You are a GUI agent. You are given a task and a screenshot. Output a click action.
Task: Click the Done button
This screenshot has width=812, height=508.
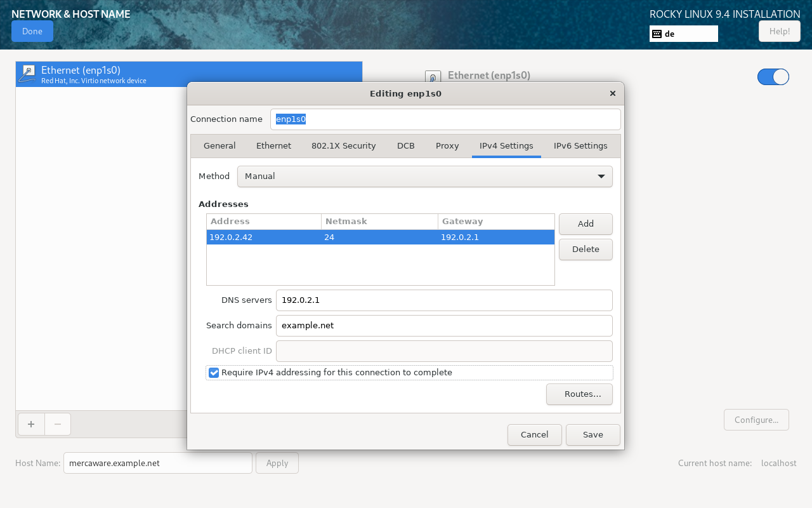pos(32,31)
